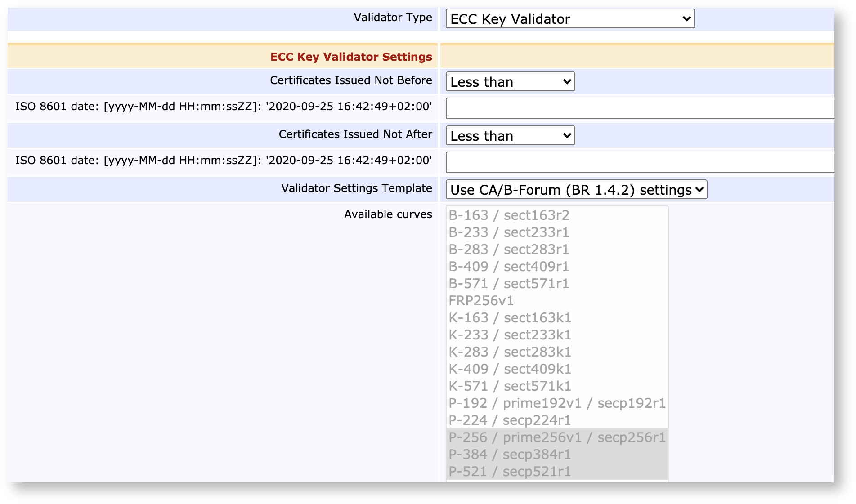Select the P-256 / prime256v1 curve
856x504 pixels.
[x=557, y=437]
